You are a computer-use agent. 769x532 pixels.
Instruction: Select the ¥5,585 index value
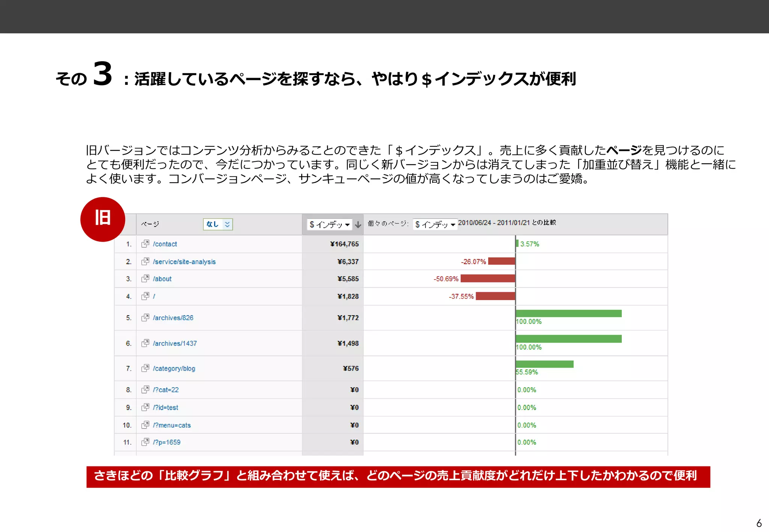[348, 279]
